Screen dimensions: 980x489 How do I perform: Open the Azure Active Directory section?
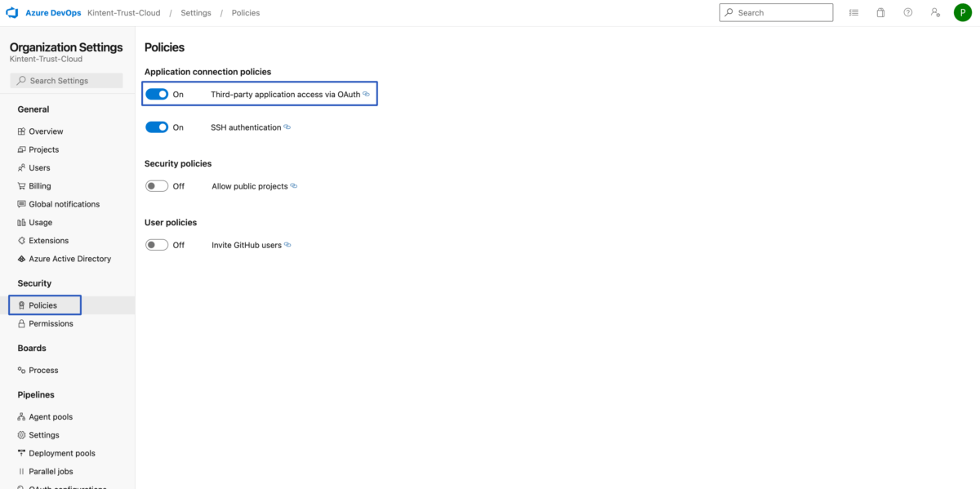pyautogui.click(x=69, y=258)
